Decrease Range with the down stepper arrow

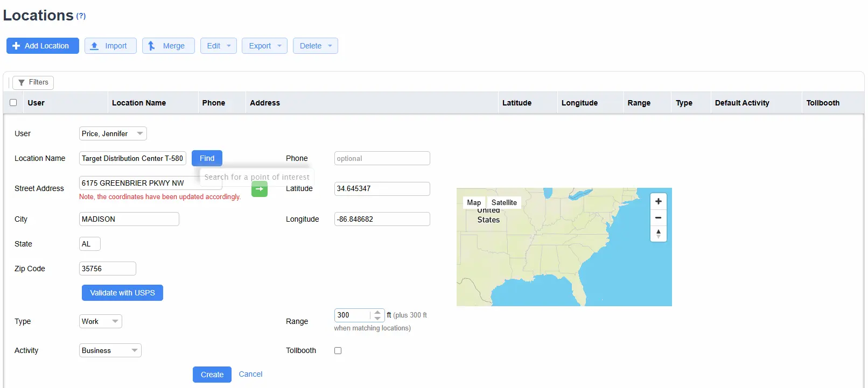(x=377, y=318)
